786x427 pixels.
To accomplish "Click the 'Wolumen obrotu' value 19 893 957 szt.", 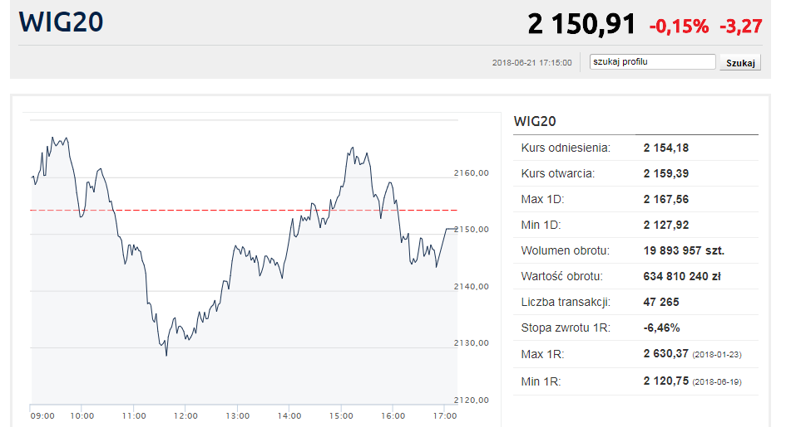I will (x=684, y=250).
